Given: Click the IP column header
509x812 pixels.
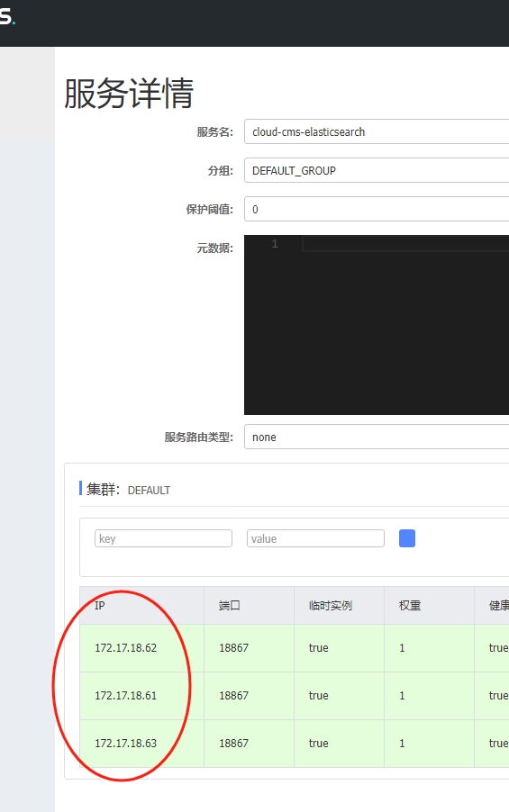Looking at the screenshot, I should [142, 605].
